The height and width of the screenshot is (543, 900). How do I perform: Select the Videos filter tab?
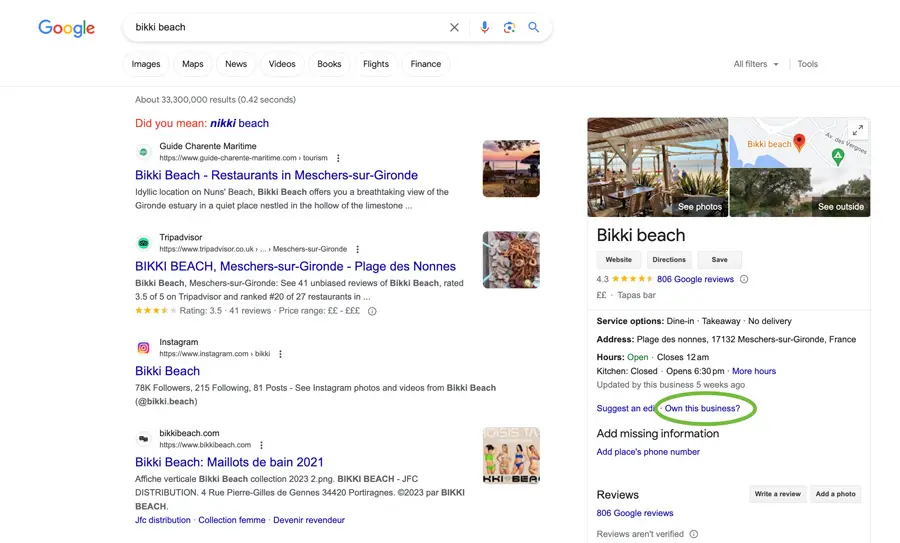pos(282,64)
